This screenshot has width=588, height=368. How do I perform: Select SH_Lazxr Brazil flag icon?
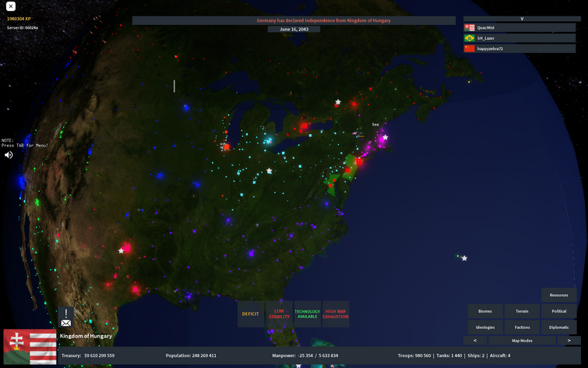[x=469, y=38]
